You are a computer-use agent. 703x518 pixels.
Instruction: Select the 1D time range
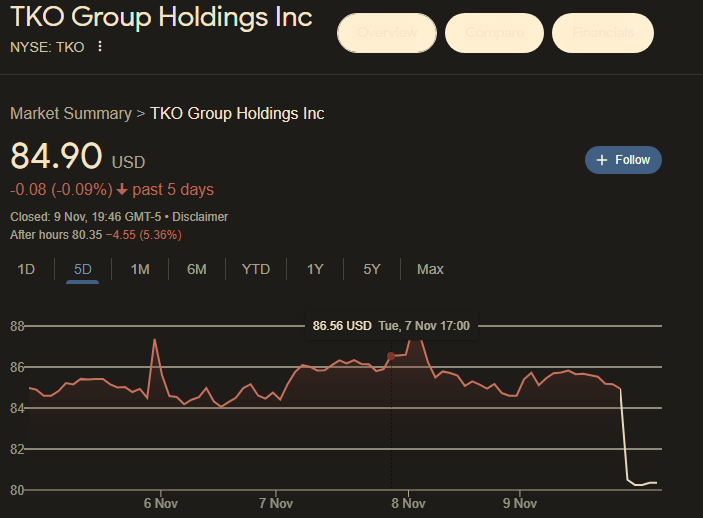27,269
